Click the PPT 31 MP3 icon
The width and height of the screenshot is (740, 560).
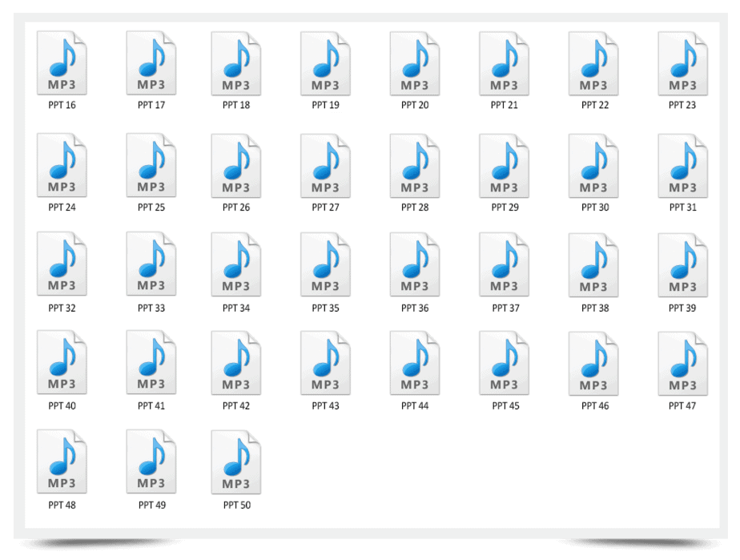(x=682, y=166)
